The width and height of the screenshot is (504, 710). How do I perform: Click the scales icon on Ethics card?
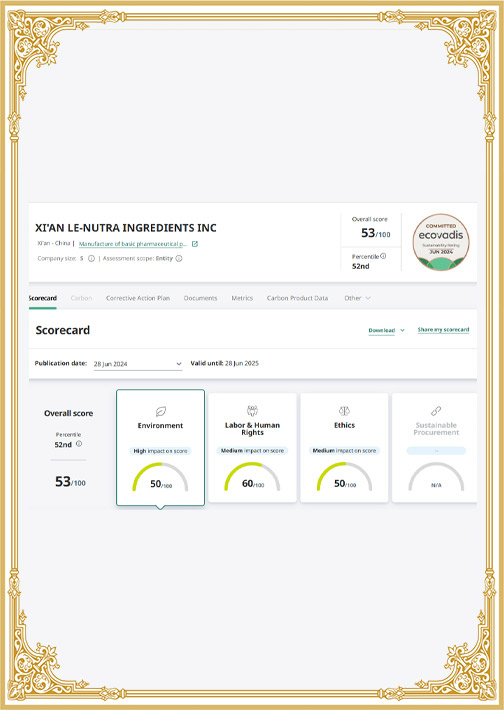click(x=344, y=411)
